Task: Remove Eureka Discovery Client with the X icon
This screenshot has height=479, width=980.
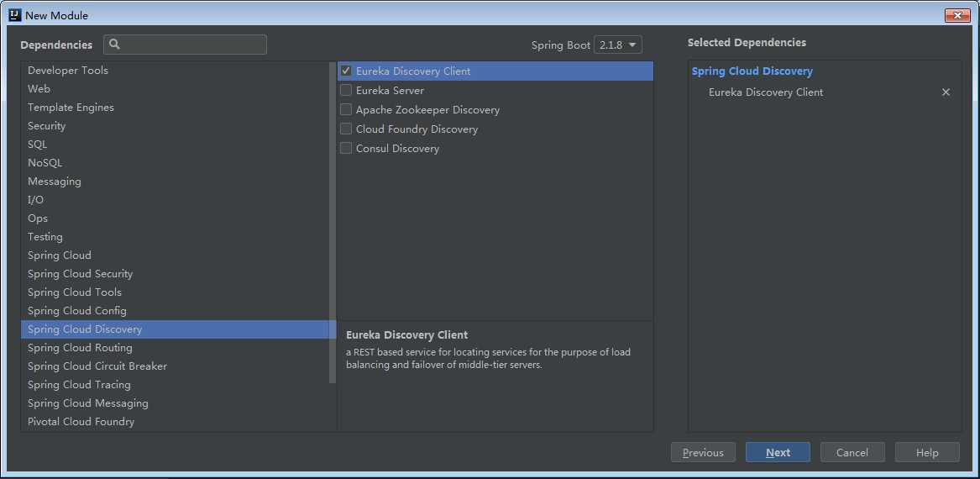Action: [946, 92]
